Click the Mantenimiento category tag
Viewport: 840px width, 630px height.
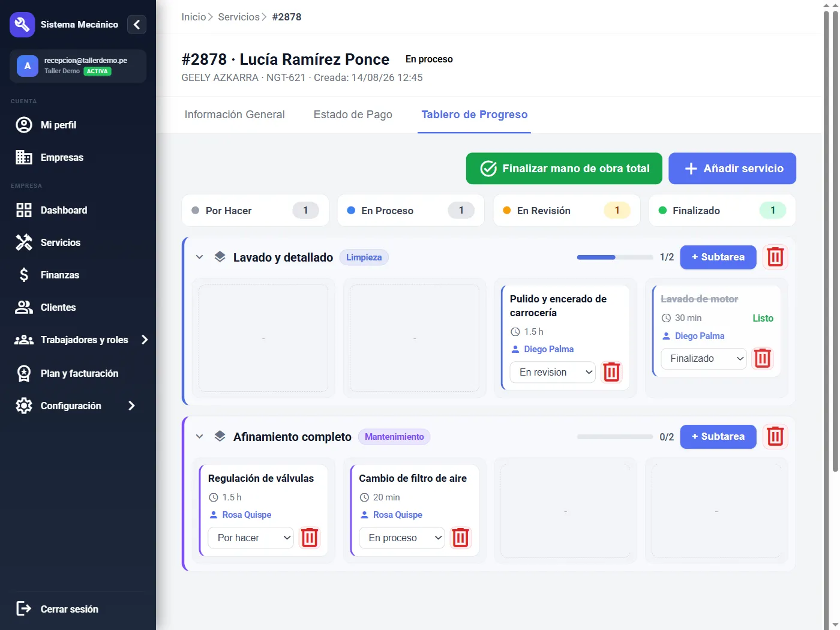(x=394, y=437)
